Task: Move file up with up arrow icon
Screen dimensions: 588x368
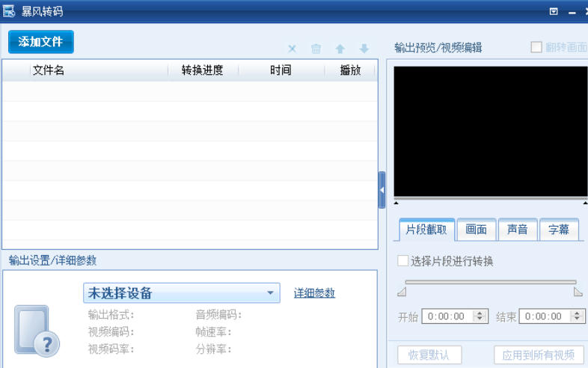Action: pyautogui.click(x=340, y=49)
